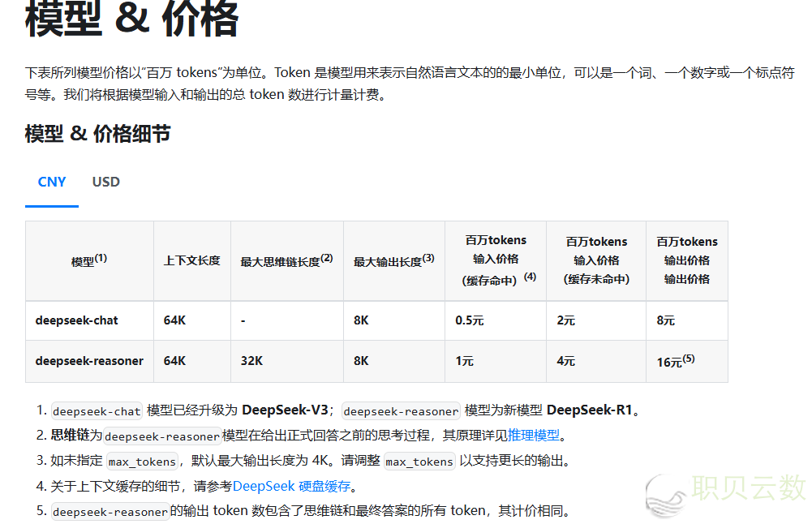Select the deepseek-reasoner model name cell
This screenshot has height=524, width=812.
(x=89, y=361)
